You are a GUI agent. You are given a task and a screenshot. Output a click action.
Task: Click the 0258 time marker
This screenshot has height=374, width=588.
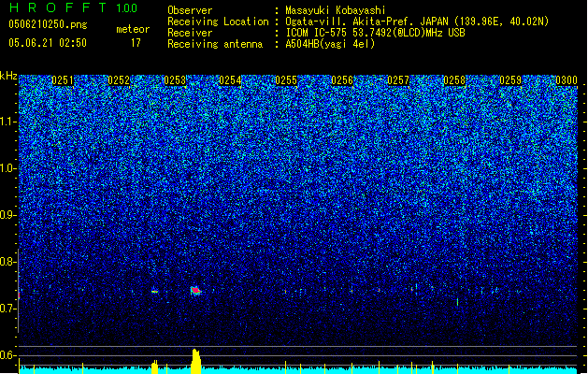(454, 80)
